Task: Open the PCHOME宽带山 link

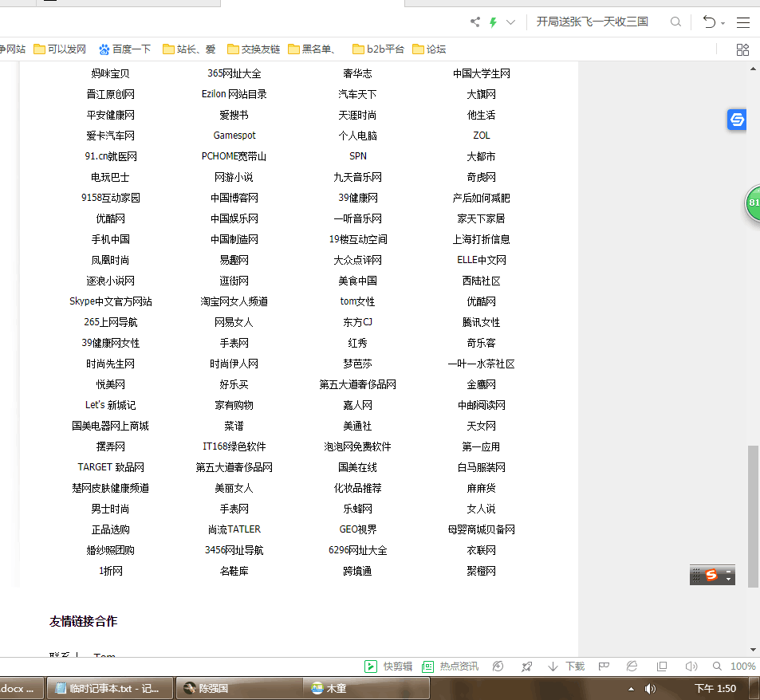Action: 234,156
